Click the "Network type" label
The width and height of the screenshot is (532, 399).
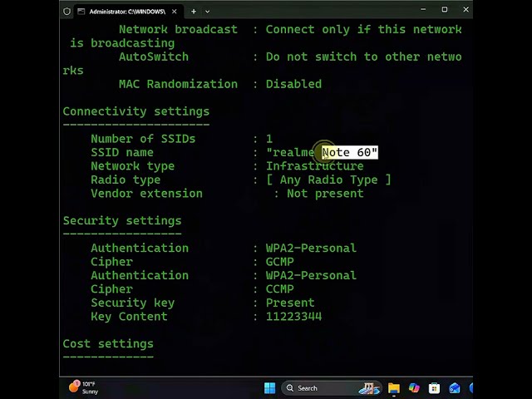pos(133,166)
